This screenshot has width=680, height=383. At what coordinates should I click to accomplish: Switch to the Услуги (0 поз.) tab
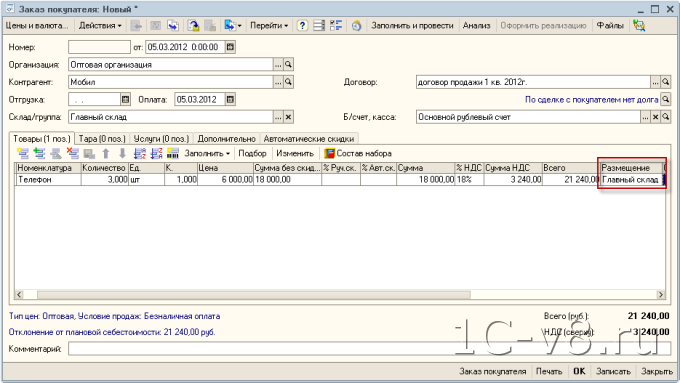(x=161, y=139)
